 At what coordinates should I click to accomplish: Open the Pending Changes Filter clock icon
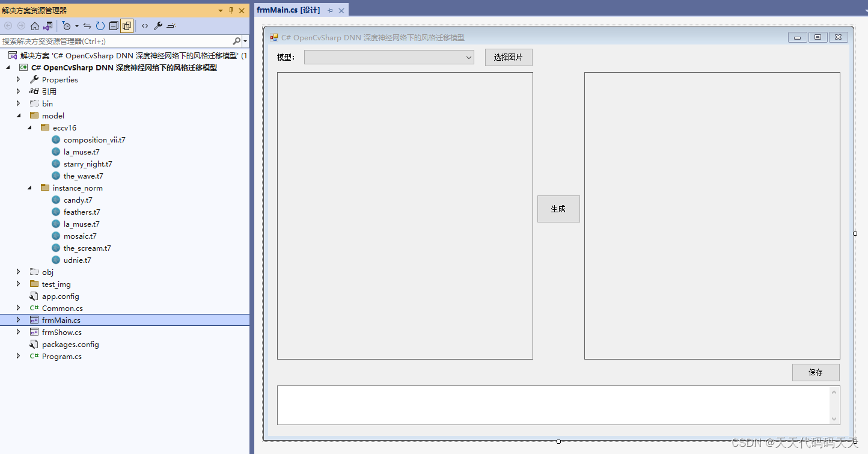pyautogui.click(x=66, y=26)
